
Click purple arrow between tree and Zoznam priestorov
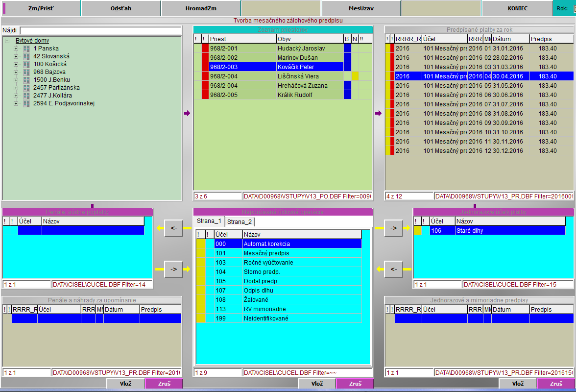pyautogui.click(x=187, y=113)
